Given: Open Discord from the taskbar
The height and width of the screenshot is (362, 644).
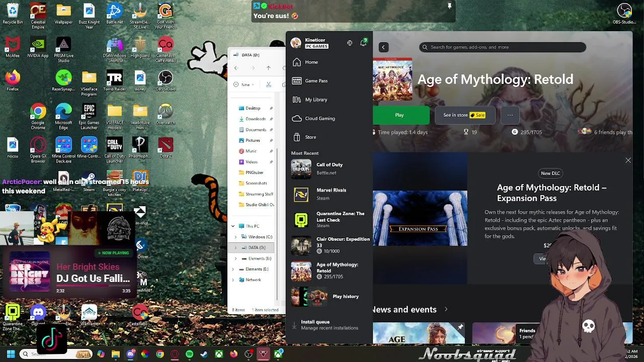Looking at the screenshot, I should tap(130, 354).
